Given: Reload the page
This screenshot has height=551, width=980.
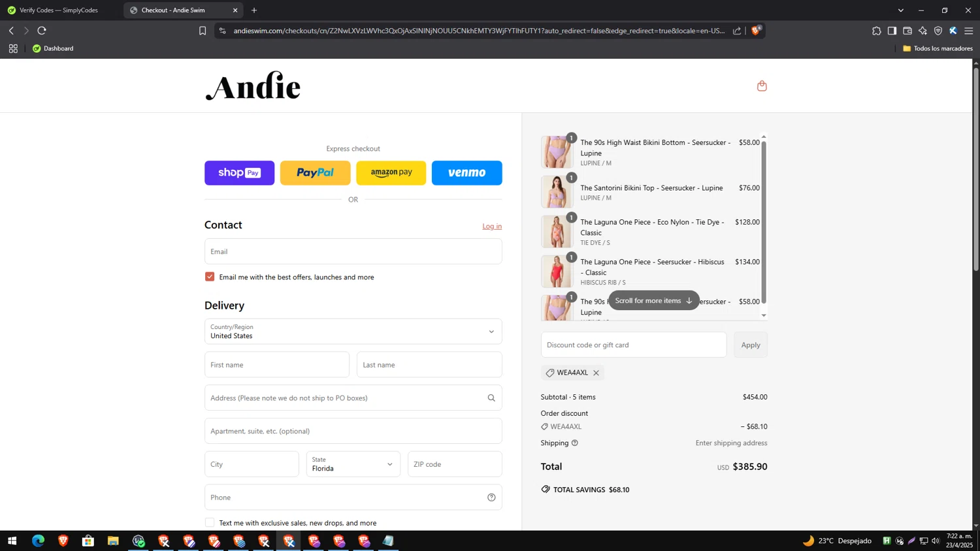Looking at the screenshot, I should pos(42,31).
